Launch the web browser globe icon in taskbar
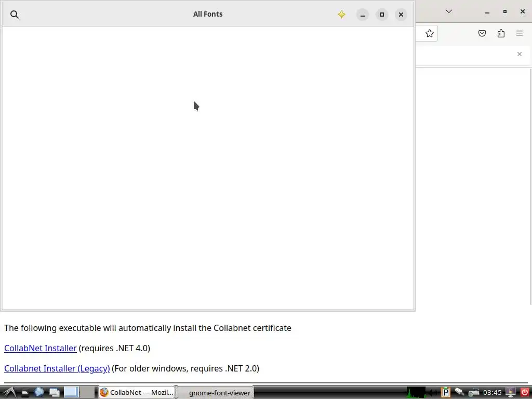Viewport: 532px width, 399px height. point(38,393)
